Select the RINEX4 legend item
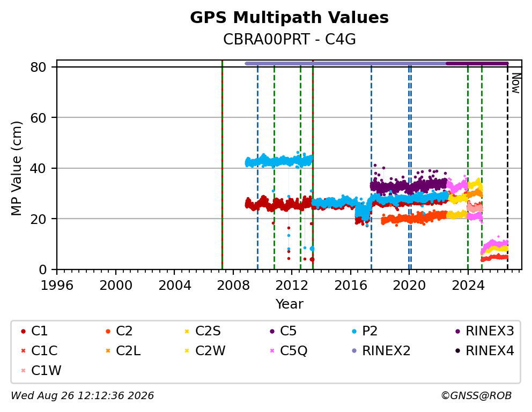The image size is (532, 412). pos(485,351)
